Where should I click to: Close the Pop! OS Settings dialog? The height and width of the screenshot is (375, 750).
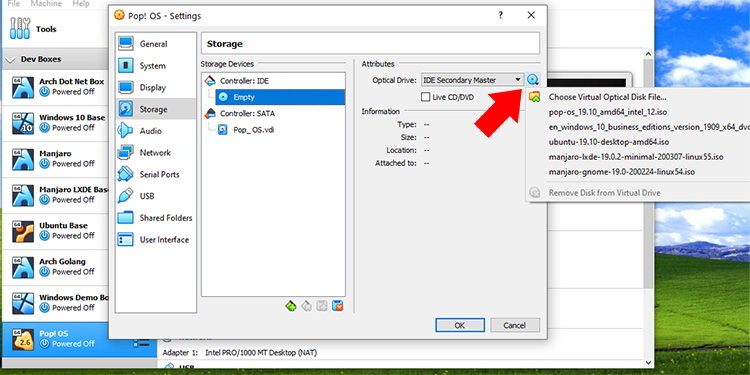[x=531, y=15]
